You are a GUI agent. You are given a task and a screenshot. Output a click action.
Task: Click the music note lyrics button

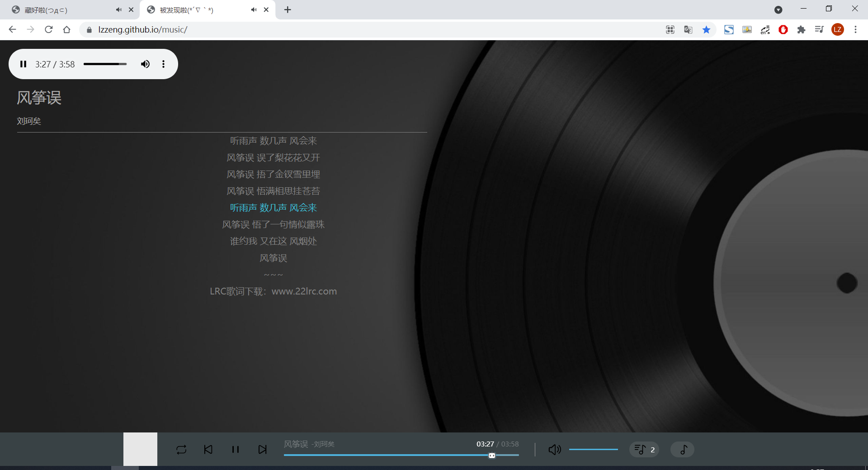tap(682, 450)
